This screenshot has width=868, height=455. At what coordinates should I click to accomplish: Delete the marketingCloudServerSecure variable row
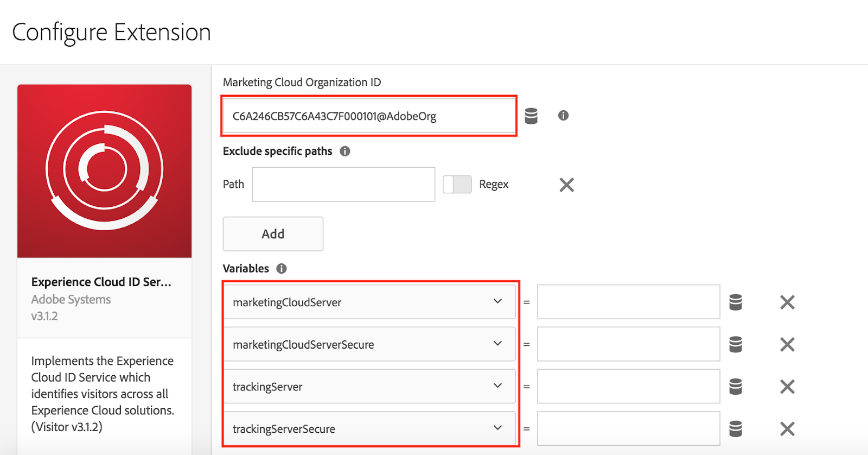787,344
